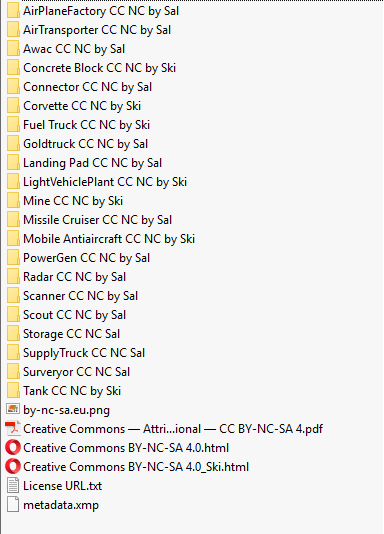Click the by-nc-sa.eu.png image file icon
Image resolution: width=384 pixels, height=534 pixels.
[x=13, y=409]
